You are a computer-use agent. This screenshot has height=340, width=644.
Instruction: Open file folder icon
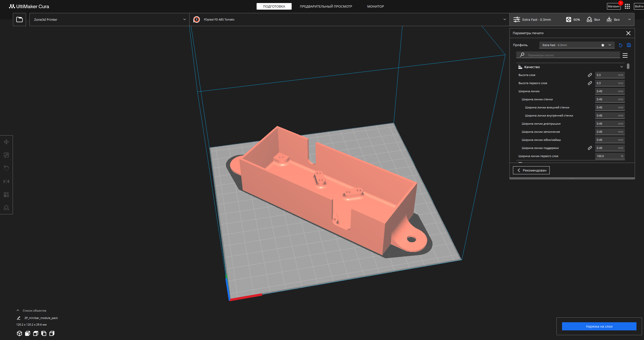(x=19, y=20)
